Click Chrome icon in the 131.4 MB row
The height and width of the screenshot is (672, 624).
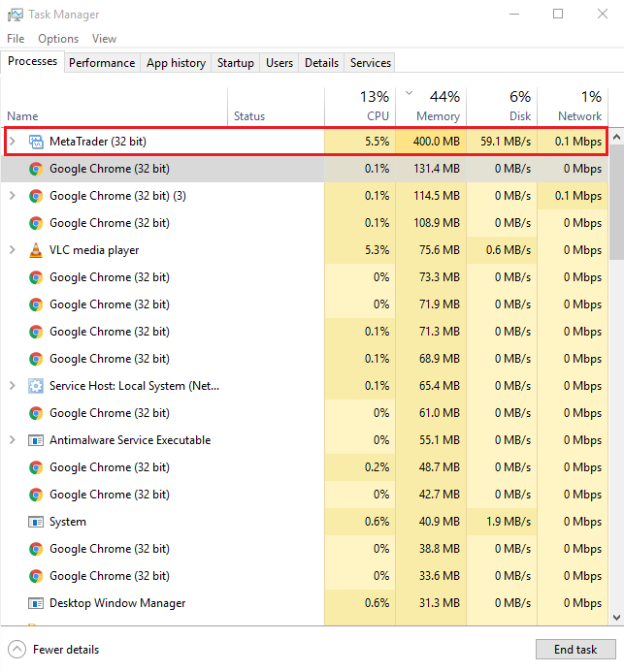(36, 169)
